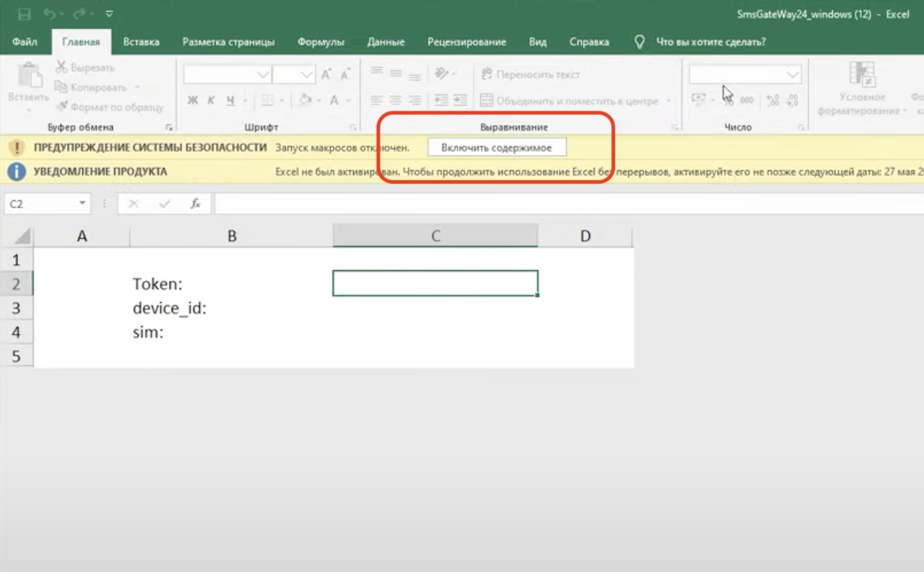The width and height of the screenshot is (924, 572).
Task: Increase font size with the larger A icon
Action: point(326,74)
